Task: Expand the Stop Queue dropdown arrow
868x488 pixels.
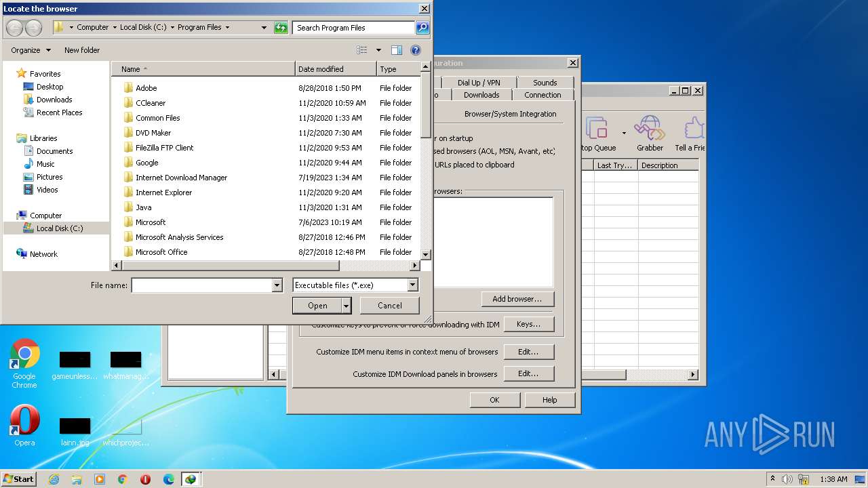Action: [624, 134]
